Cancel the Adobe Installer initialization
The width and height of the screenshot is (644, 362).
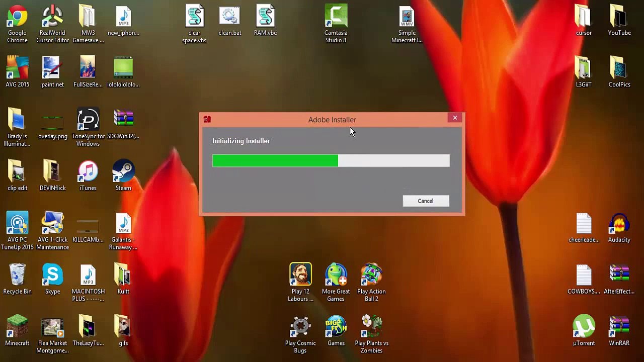tap(426, 201)
